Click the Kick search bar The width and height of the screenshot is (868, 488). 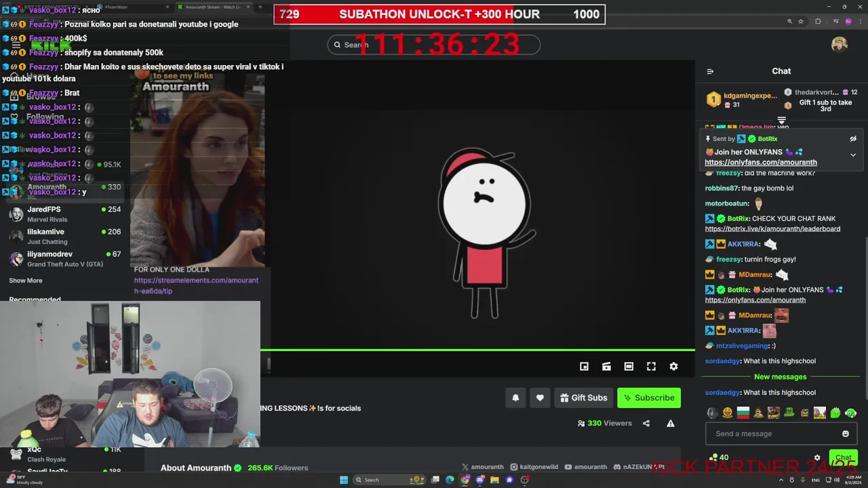click(x=434, y=45)
